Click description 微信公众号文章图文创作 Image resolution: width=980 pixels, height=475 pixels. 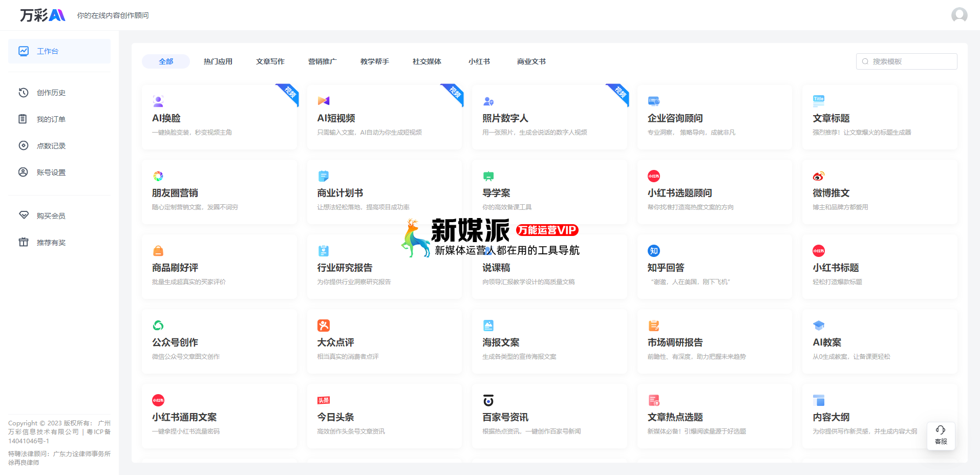point(186,357)
